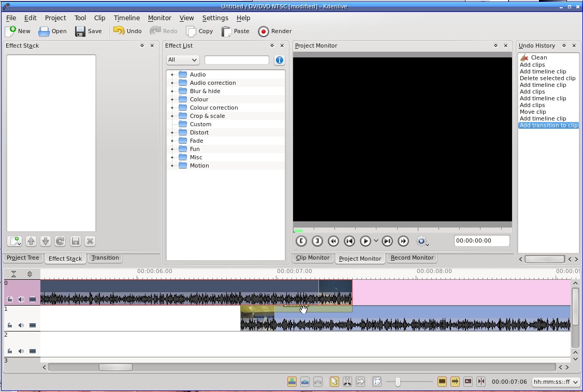Image resolution: width=583 pixels, height=392 pixels.
Task: Enable overwrite edit mode button
Action: [x=305, y=381]
